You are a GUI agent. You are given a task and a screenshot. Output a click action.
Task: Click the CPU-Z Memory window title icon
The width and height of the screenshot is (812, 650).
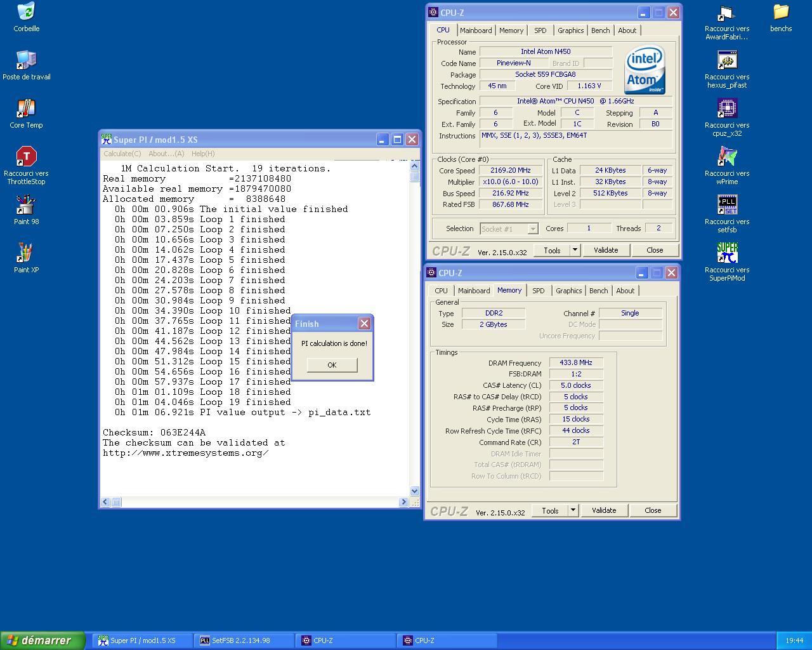tap(431, 273)
